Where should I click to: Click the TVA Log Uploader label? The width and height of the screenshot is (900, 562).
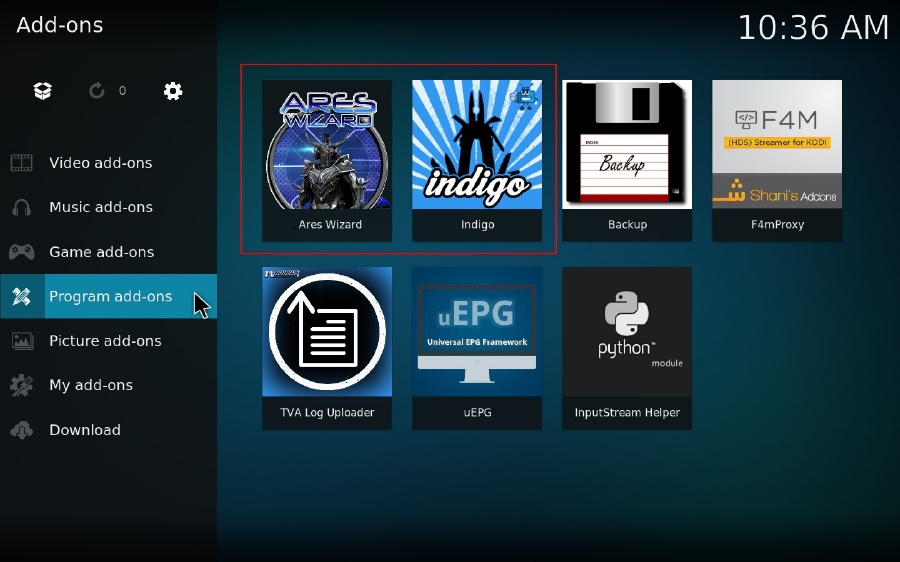click(x=327, y=412)
